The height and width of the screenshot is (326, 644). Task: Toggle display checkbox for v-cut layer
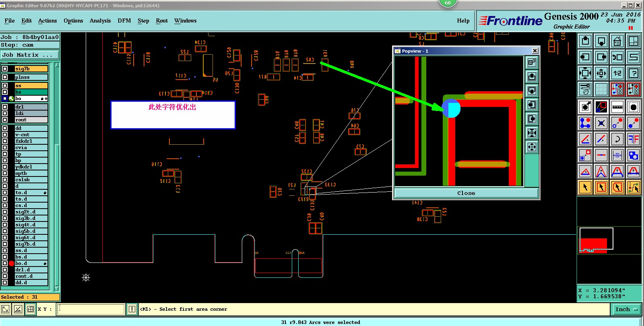pyautogui.click(x=5, y=135)
